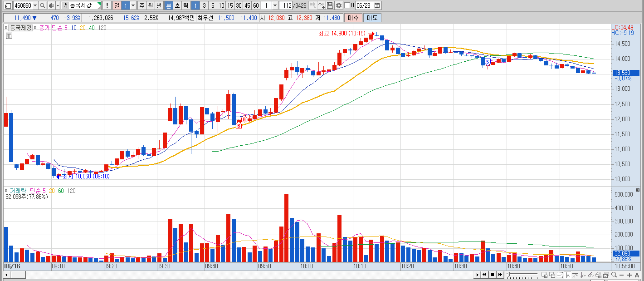Image resolution: width=644 pixels, height=281 pixels.
Task: Click the blue 매도 sell button
Action: [x=372, y=18]
